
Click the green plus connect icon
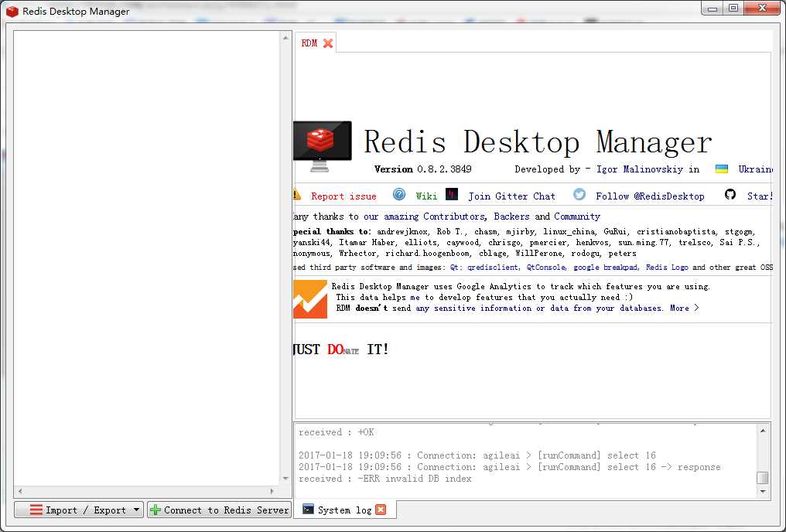[x=155, y=510]
